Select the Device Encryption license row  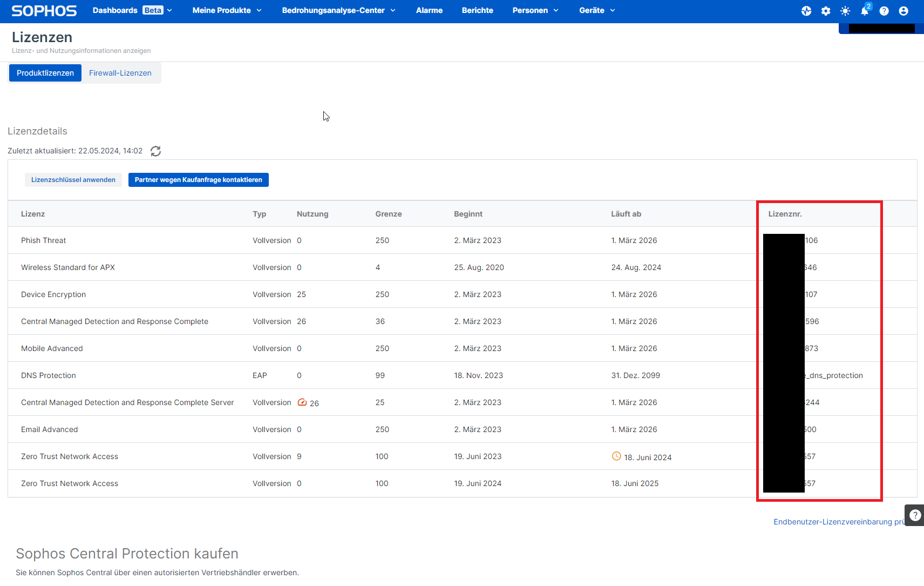click(x=463, y=294)
